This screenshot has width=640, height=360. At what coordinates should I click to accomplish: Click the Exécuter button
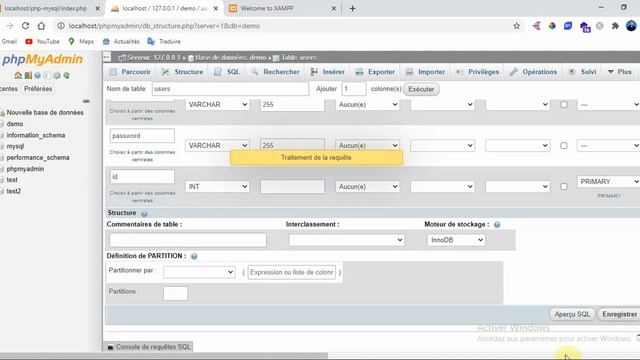421,89
